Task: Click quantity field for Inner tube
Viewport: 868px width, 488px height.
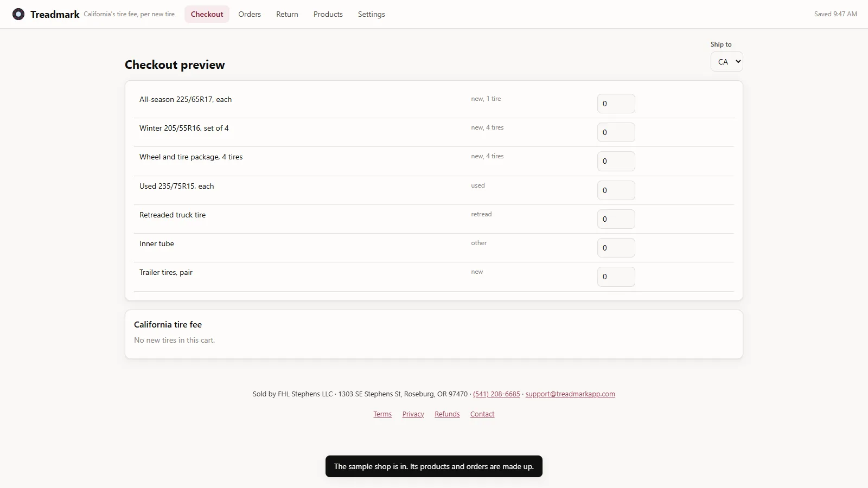Action: (x=616, y=248)
